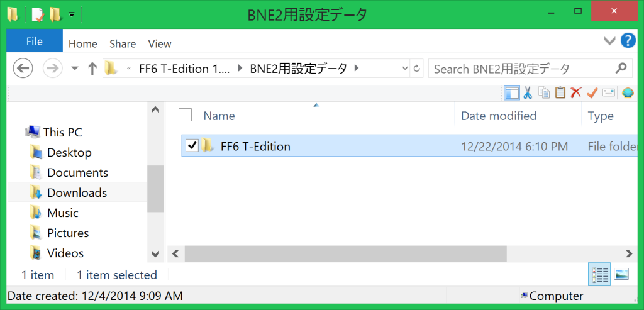Screen dimensions: 644x310
Task: Open the address bar history dropdown
Action: [x=406, y=69]
